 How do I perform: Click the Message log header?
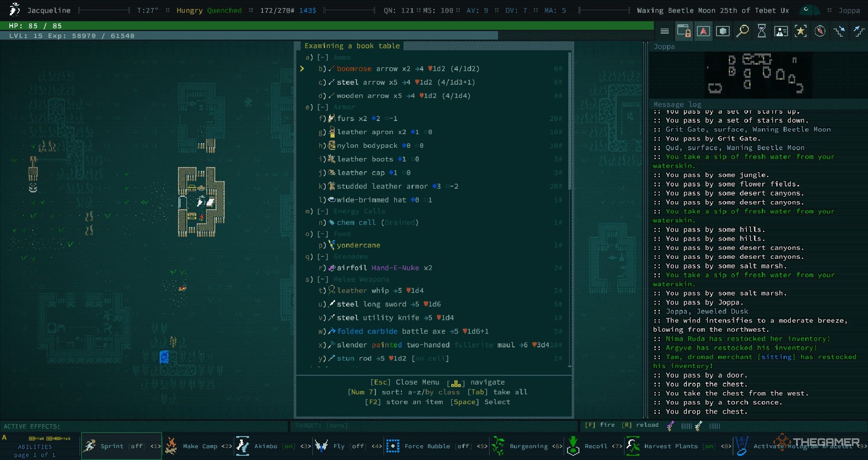[x=677, y=104]
